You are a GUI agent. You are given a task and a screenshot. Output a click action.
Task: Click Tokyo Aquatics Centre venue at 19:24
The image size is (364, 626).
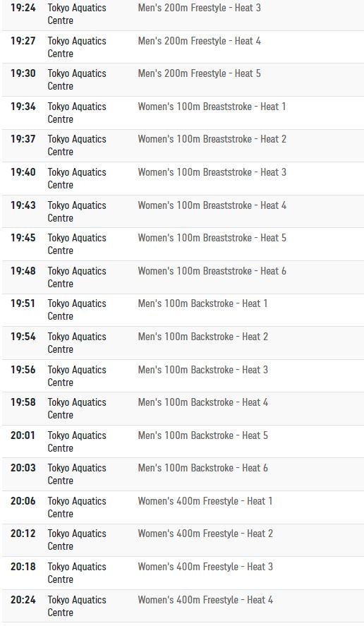tap(77, 14)
